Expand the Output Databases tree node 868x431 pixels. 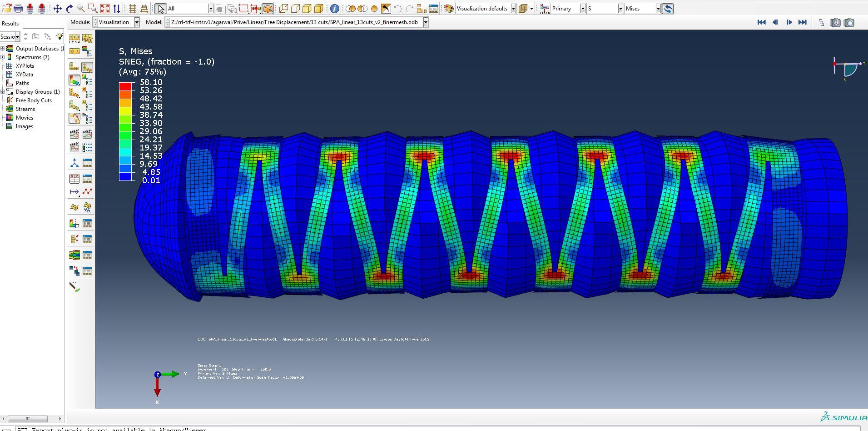(3, 49)
